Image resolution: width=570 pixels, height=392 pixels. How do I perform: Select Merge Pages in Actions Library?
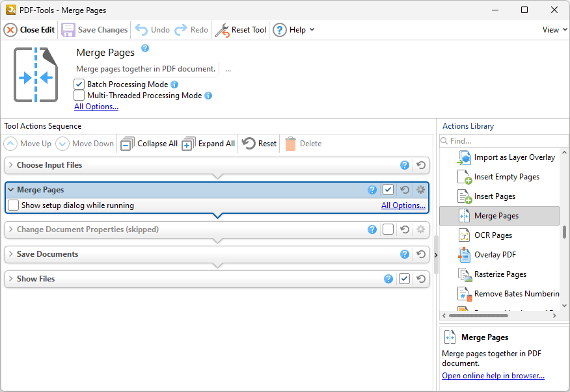[x=499, y=216]
